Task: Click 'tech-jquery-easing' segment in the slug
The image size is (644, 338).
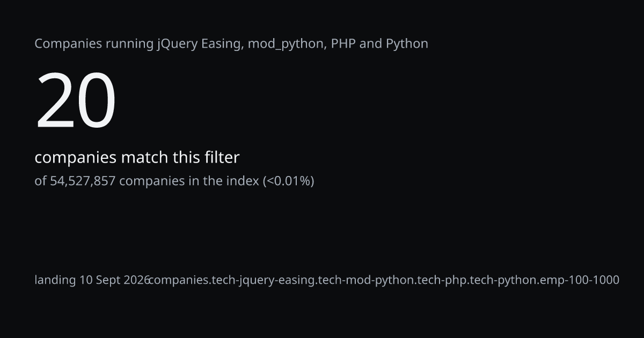Action: pos(264,280)
